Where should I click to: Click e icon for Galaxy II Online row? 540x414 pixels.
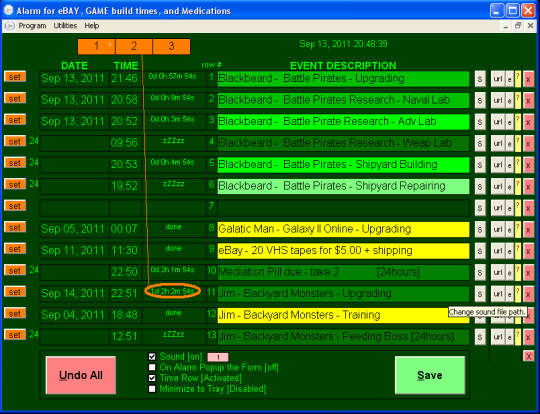pyautogui.click(x=510, y=229)
